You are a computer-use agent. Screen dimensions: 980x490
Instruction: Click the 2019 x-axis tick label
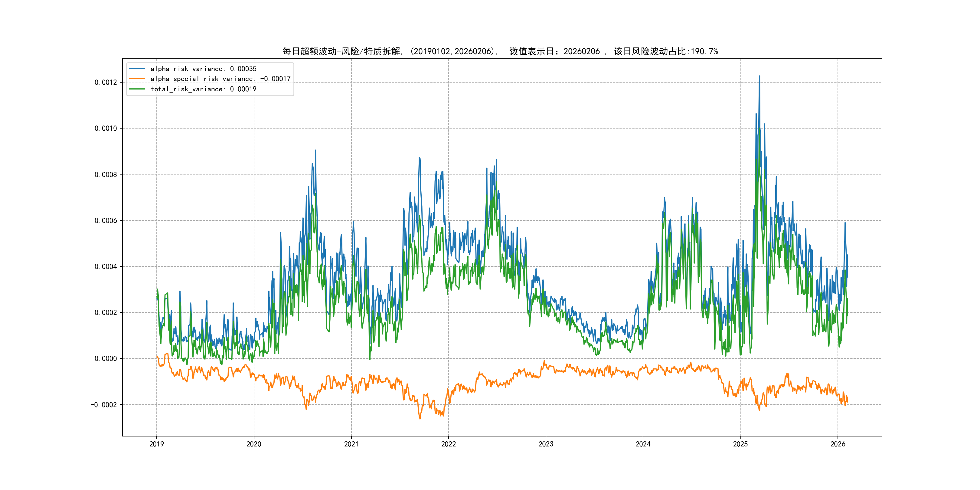156,444
